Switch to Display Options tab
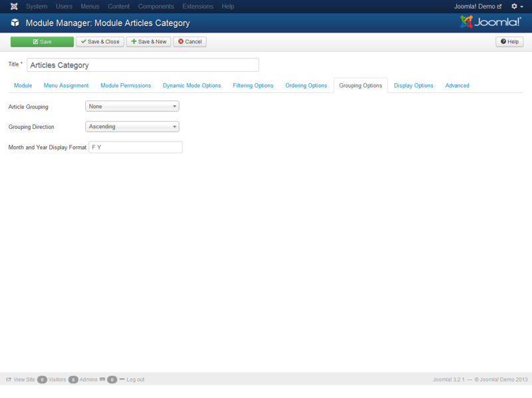 [414, 86]
